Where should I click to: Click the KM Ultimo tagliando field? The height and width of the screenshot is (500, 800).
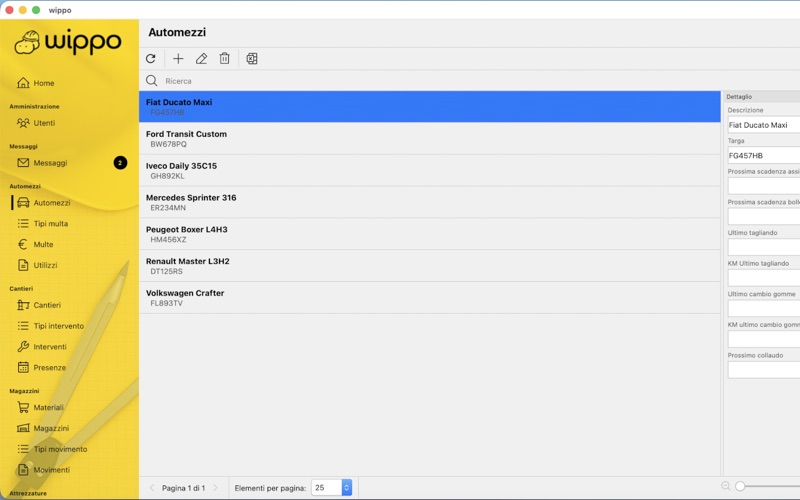[764, 278]
